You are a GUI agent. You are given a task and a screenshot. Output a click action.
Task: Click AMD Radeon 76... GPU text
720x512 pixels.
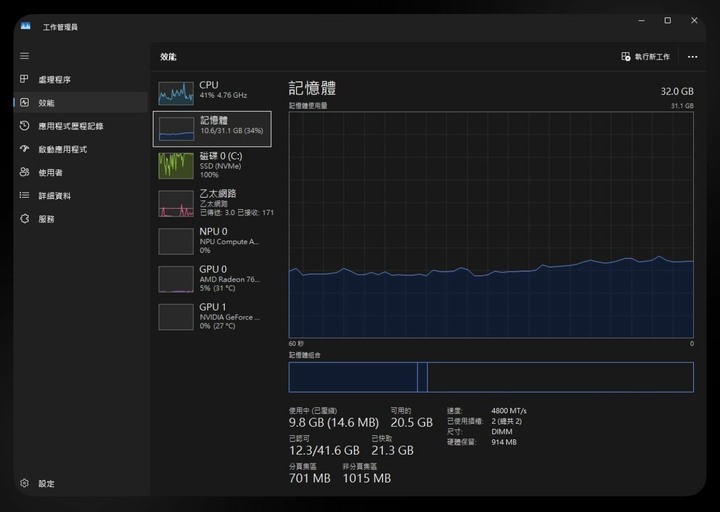click(230, 279)
